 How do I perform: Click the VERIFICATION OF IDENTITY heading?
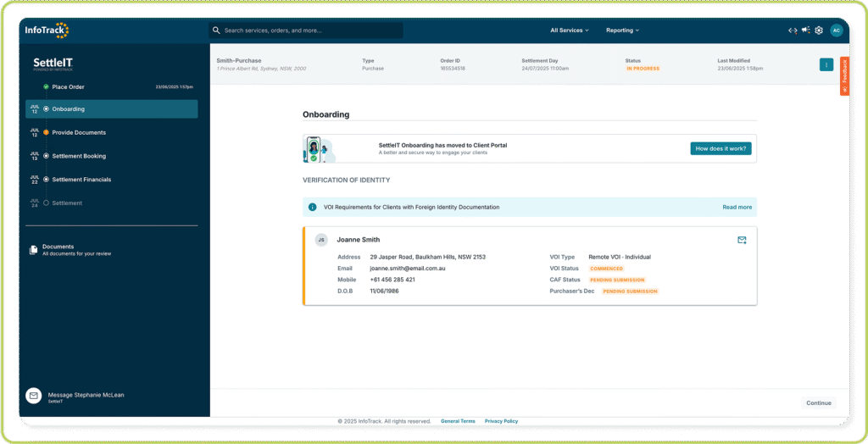(347, 180)
